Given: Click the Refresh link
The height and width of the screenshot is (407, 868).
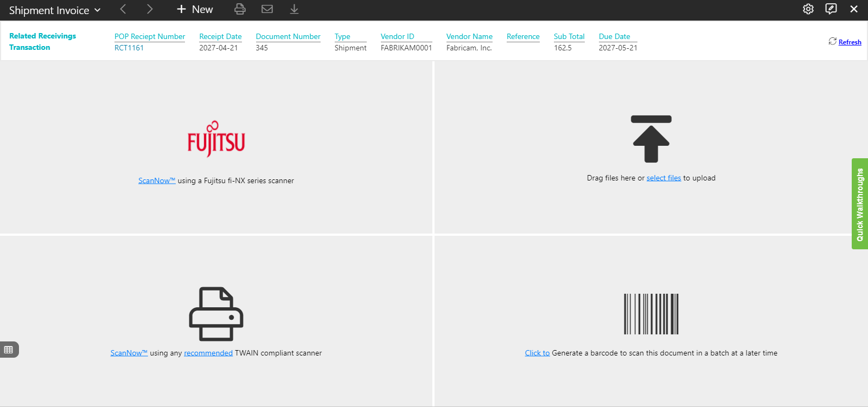Looking at the screenshot, I should coord(850,42).
